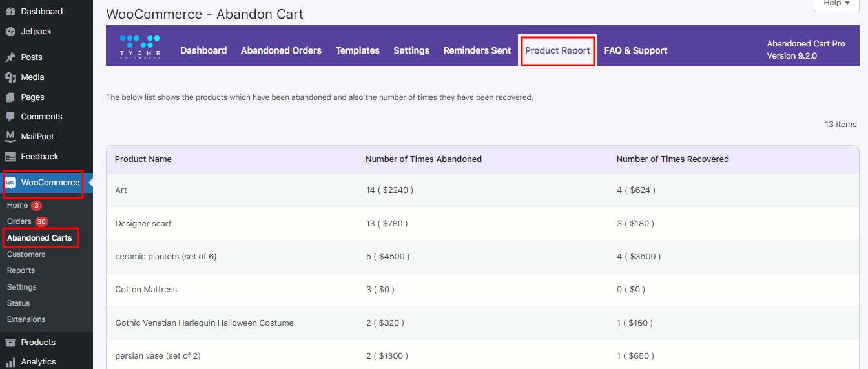Click the Pages icon in sidebar
The height and width of the screenshot is (369, 868).
10,97
